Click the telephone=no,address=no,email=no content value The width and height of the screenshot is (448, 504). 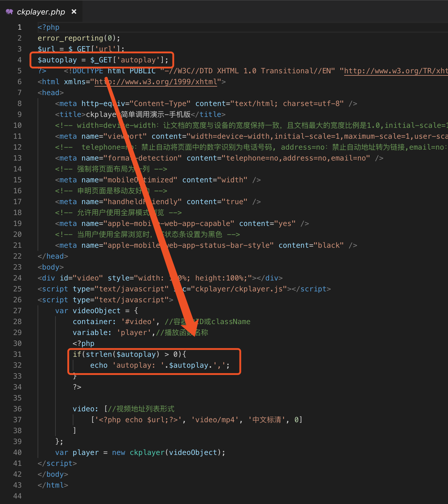(x=296, y=158)
